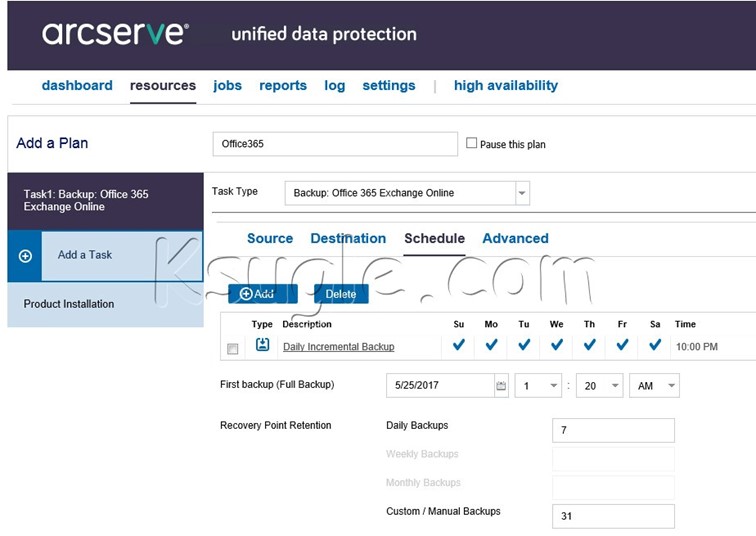The height and width of the screenshot is (536, 756).
Task: Open the settings tab
Action: pyautogui.click(x=389, y=85)
